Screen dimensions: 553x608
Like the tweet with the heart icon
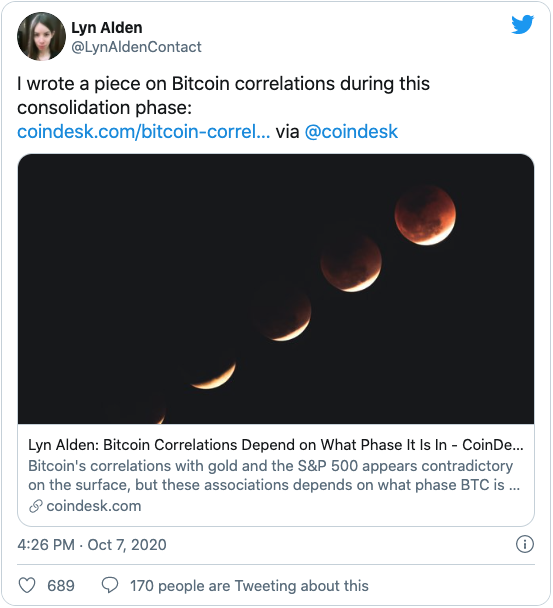pos(27,586)
